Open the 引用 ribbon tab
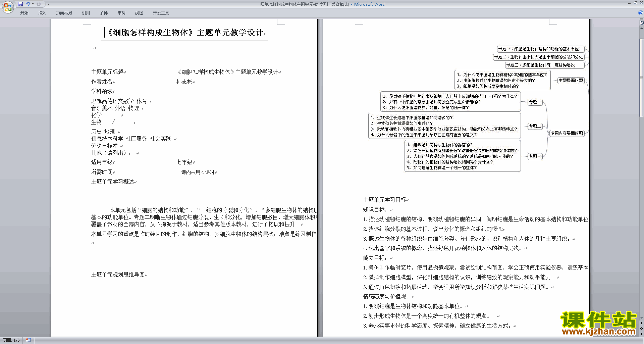The width and height of the screenshot is (644, 344). click(86, 13)
